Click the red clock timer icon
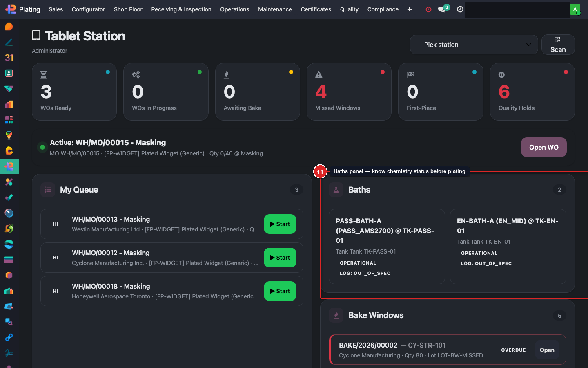The width and height of the screenshot is (588, 368). [428, 9]
